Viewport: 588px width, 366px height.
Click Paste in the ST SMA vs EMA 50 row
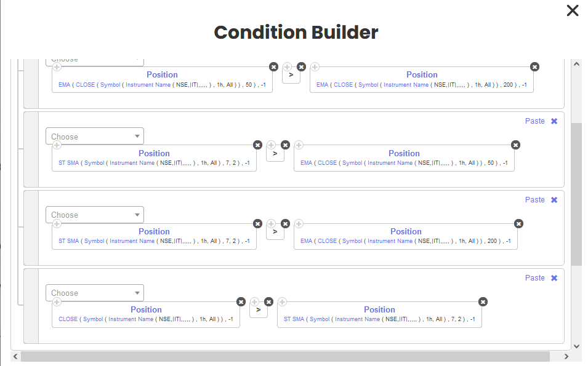coord(534,121)
